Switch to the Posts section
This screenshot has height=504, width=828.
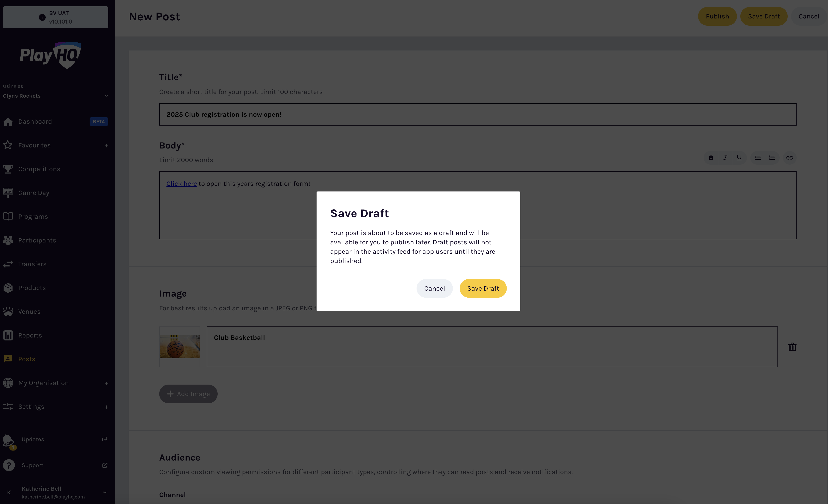27,359
